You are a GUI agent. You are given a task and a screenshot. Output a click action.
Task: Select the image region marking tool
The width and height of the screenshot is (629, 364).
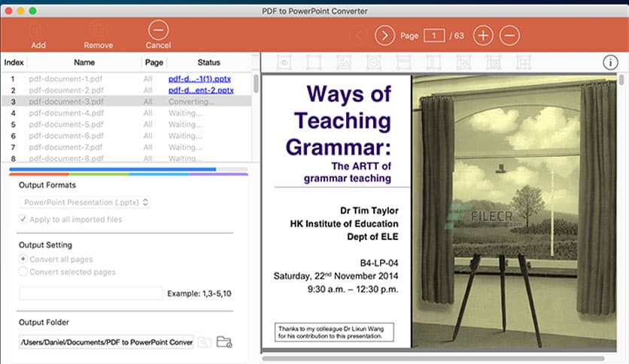click(344, 62)
